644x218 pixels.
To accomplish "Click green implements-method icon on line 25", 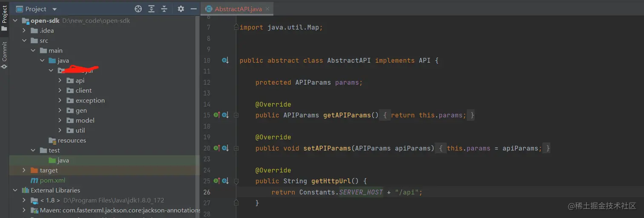I will [217, 181].
